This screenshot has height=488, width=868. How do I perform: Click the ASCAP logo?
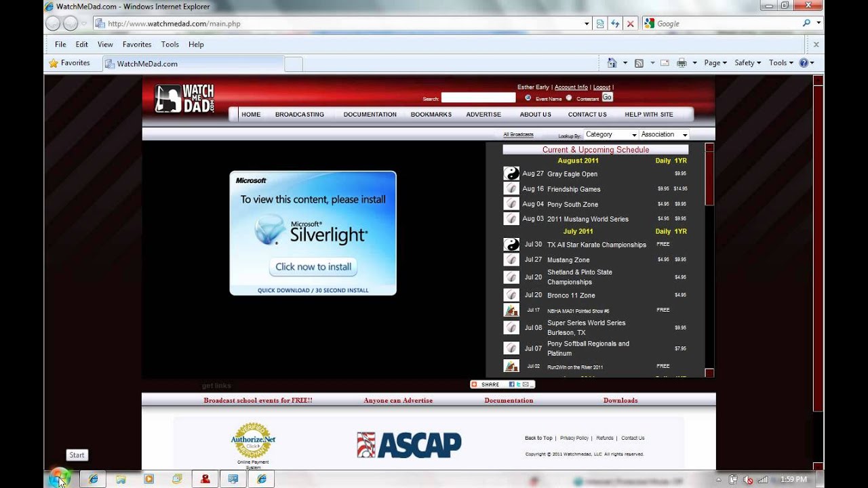[409, 445]
